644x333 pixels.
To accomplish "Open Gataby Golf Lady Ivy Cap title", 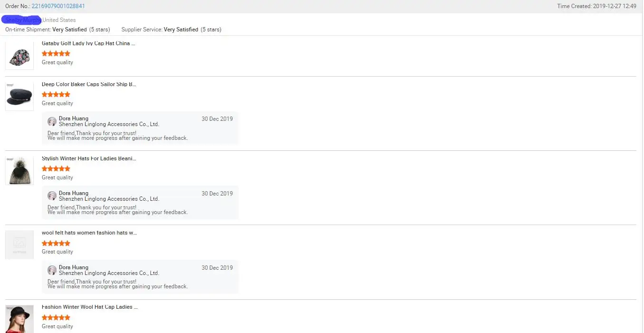I will (88, 43).
